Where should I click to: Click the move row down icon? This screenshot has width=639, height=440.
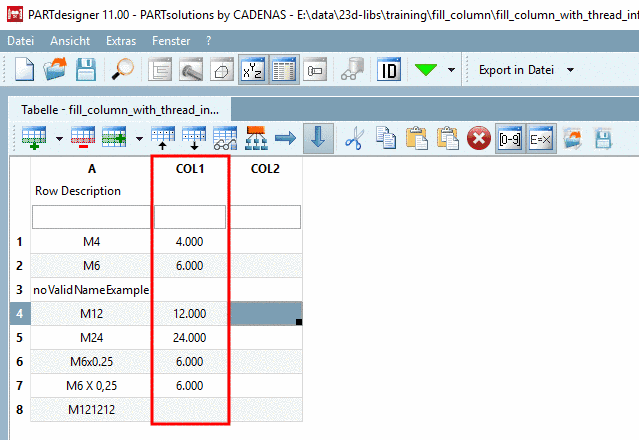[x=194, y=138]
